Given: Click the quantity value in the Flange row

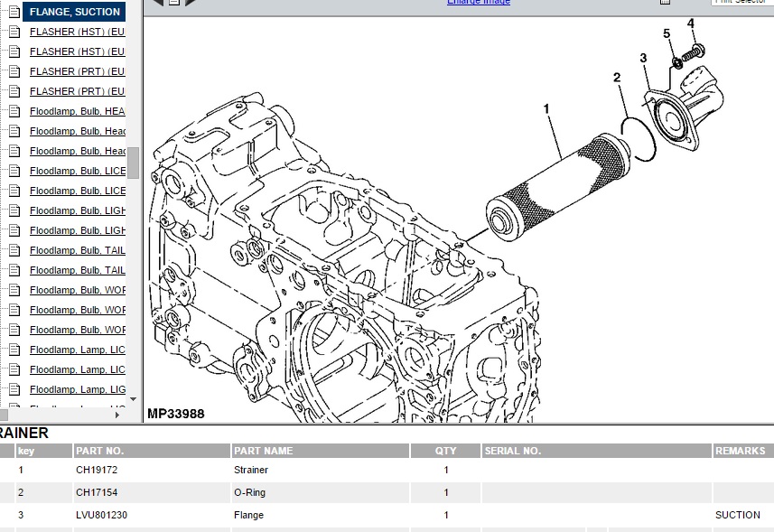Looking at the screenshot, I should pyautogui.click(x=446, y=515).
